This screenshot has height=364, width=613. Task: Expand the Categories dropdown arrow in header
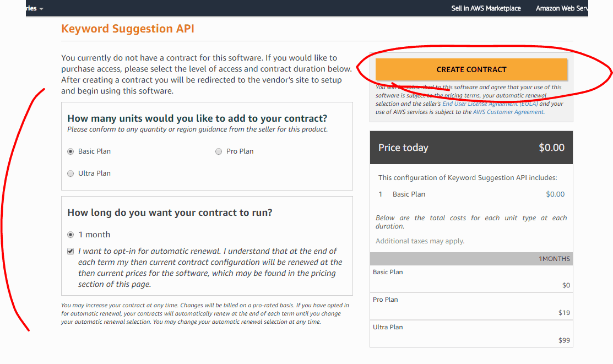(x=41, y=9)
